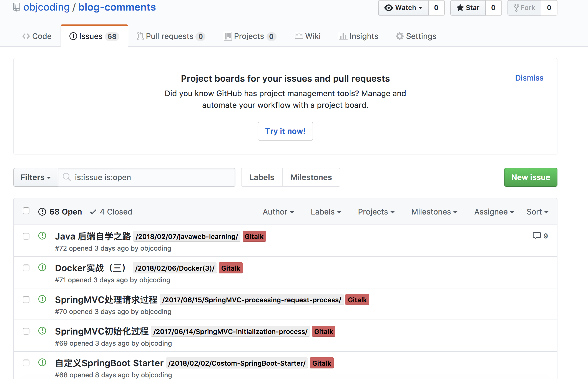Click the star icon to star repository
The height and width of the screenshot is (379, 588).
[460, 8]
